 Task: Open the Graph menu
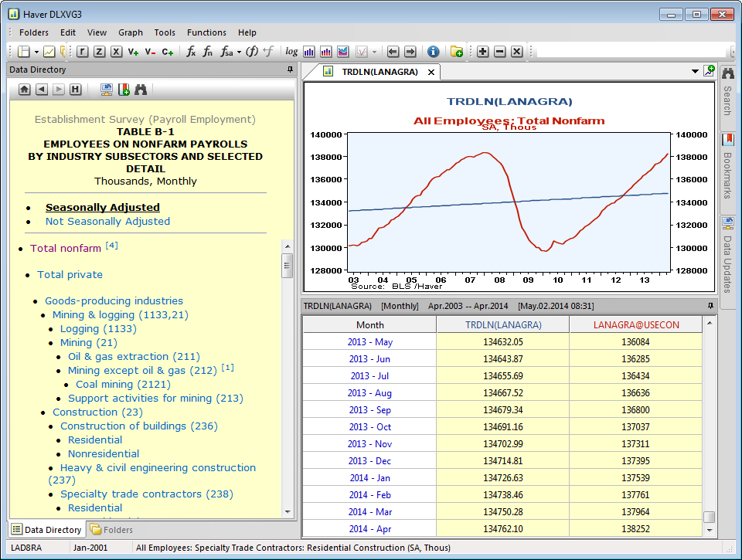point(131,32)
